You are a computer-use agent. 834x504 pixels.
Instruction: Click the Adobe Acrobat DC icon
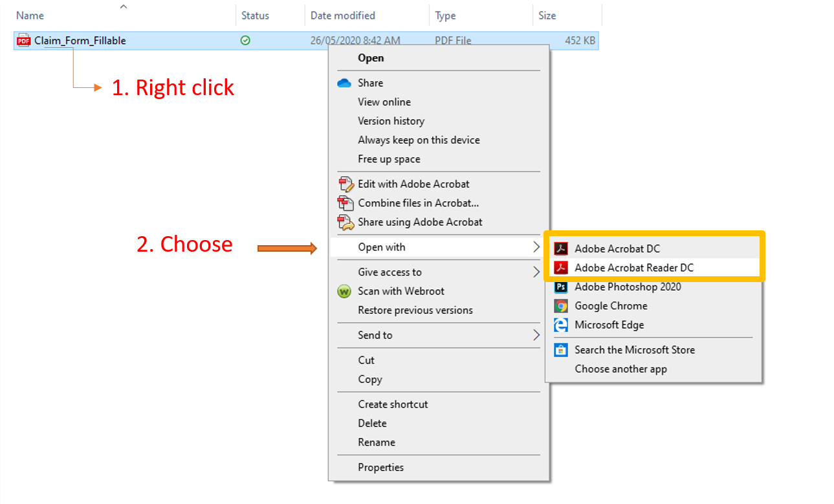561,248
